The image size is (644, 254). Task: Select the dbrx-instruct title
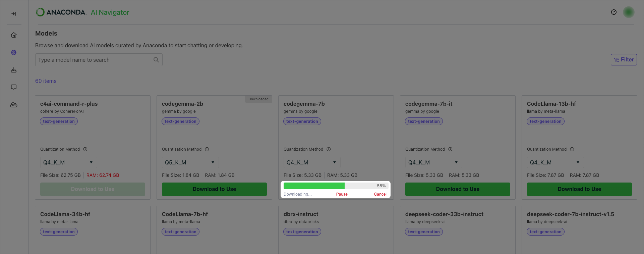(x=301, y=214)
